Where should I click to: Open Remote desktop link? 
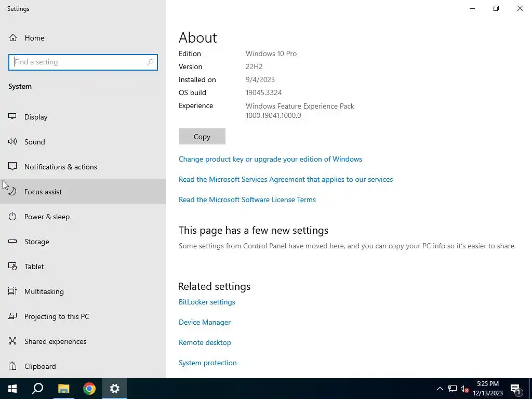[205, 342]
